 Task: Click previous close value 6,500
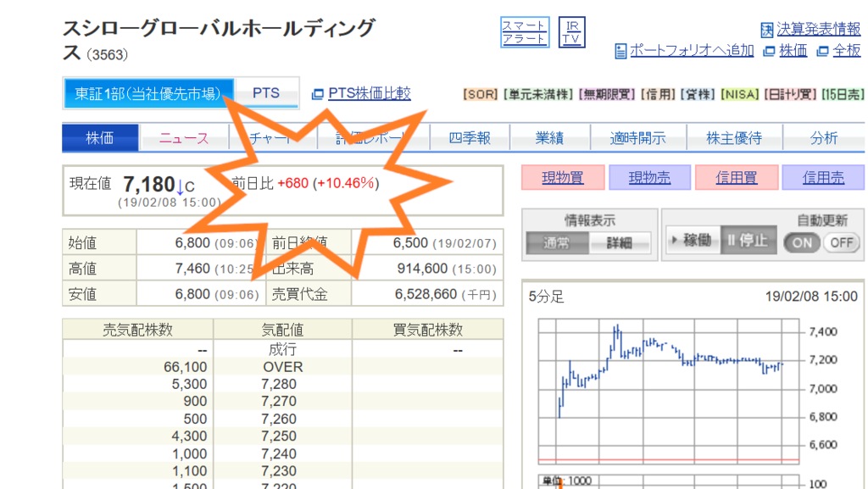click(410, 243)
